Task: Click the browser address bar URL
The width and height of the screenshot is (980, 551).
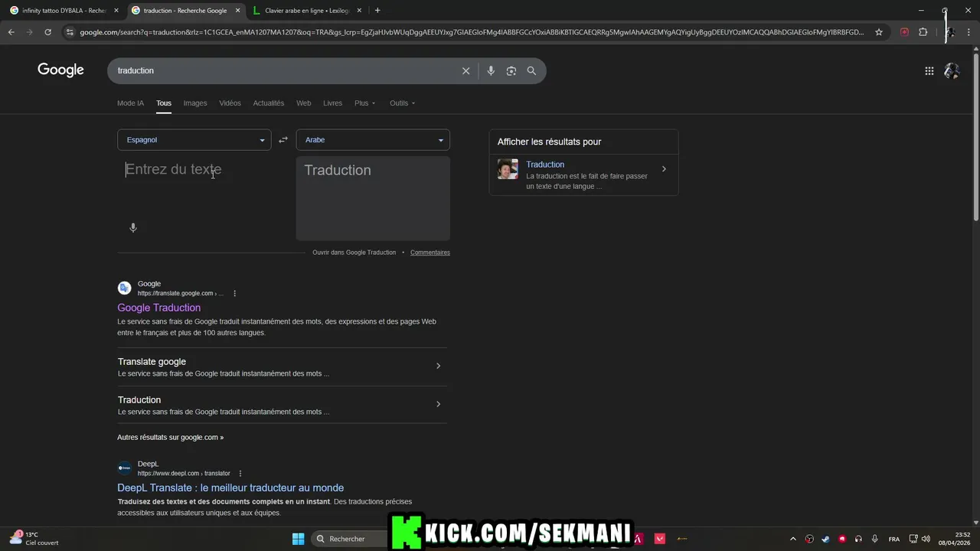Action: pyautogui.click(x=472, y=32)
